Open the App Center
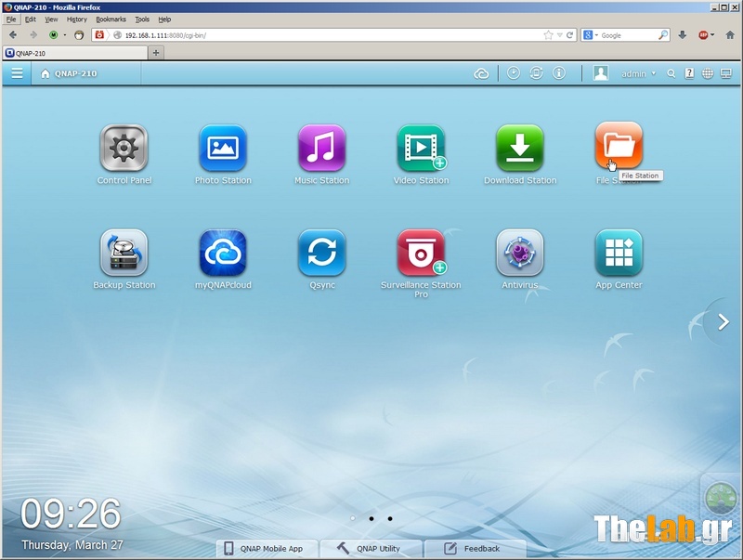Screen dimensions: 743x560 point(619,253)
